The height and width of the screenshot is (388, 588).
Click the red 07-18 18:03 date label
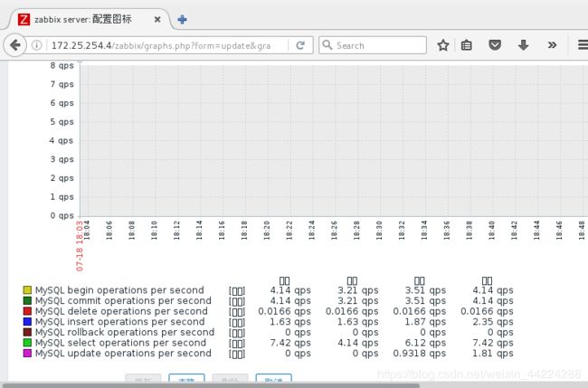[80, 246]
